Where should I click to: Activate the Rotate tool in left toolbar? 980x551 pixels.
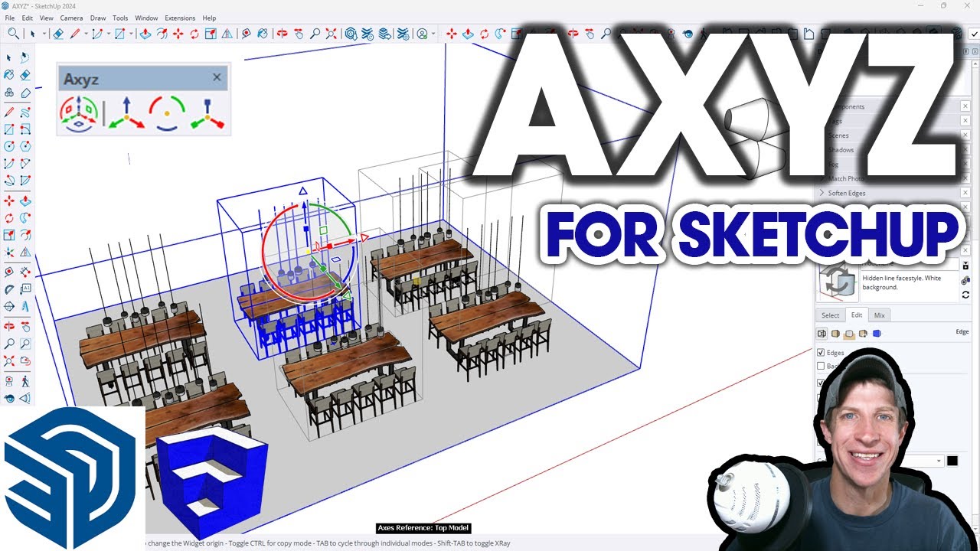point(8,219)
